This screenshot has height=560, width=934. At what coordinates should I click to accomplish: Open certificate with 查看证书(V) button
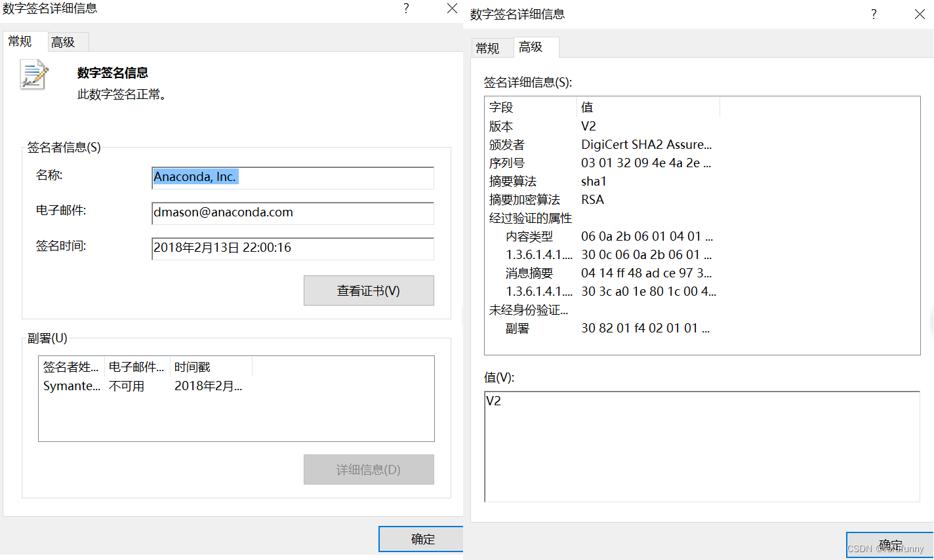coord(369,290)
